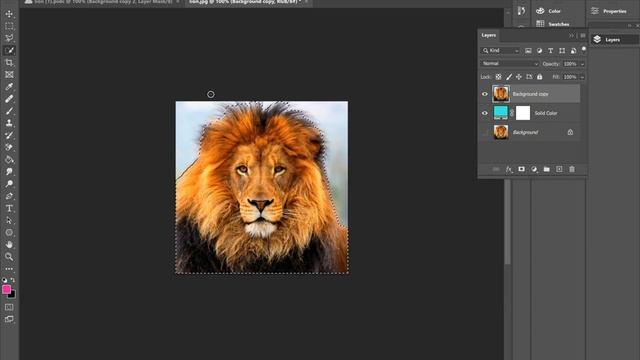This screenshot has height=360, width=640.
Task: Open the collapsed Layers panel button
Action: click(x=613, y=40)
